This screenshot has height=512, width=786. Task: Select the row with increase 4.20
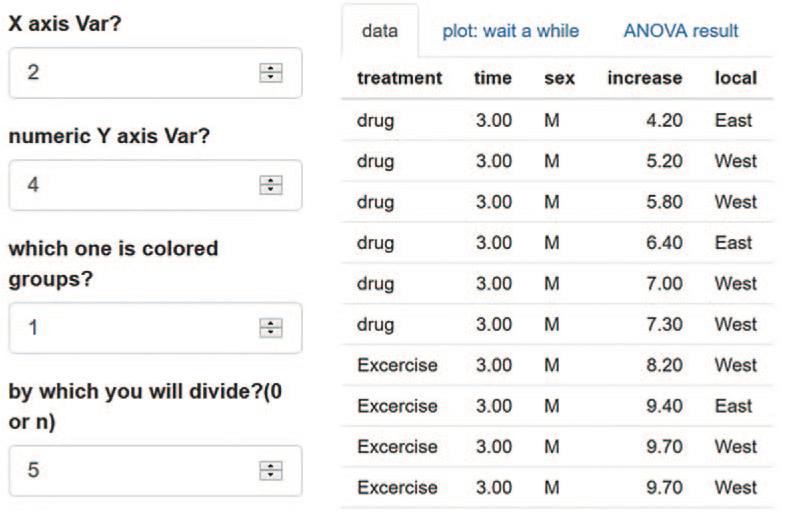point(557,120)
